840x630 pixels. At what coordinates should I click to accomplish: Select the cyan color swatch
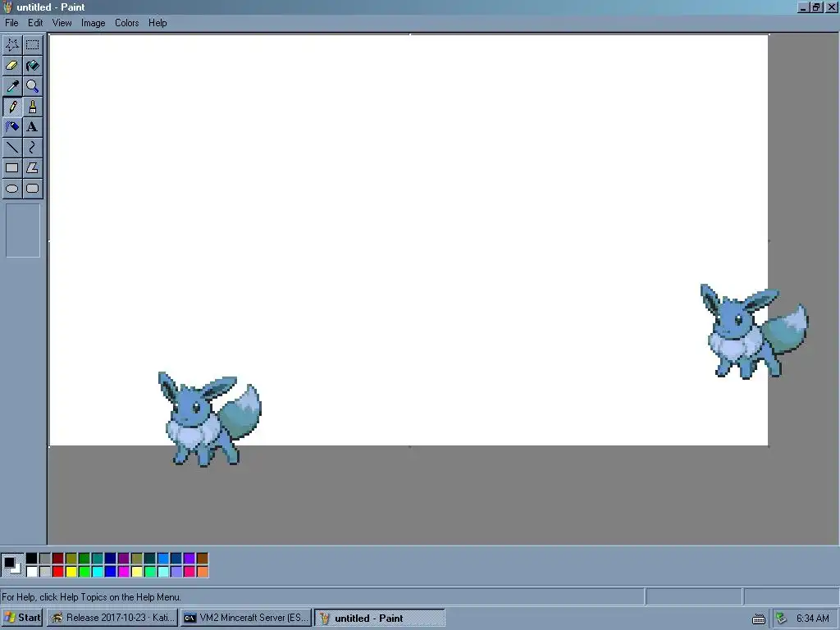pyautogui.click(x=98, y=572)
